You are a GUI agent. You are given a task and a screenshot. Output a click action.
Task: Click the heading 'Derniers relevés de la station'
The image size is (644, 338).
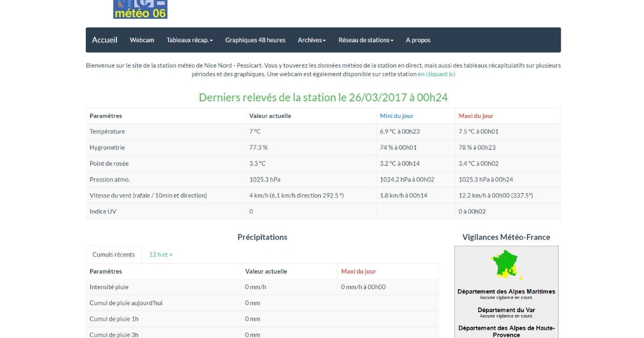point(323,97)
